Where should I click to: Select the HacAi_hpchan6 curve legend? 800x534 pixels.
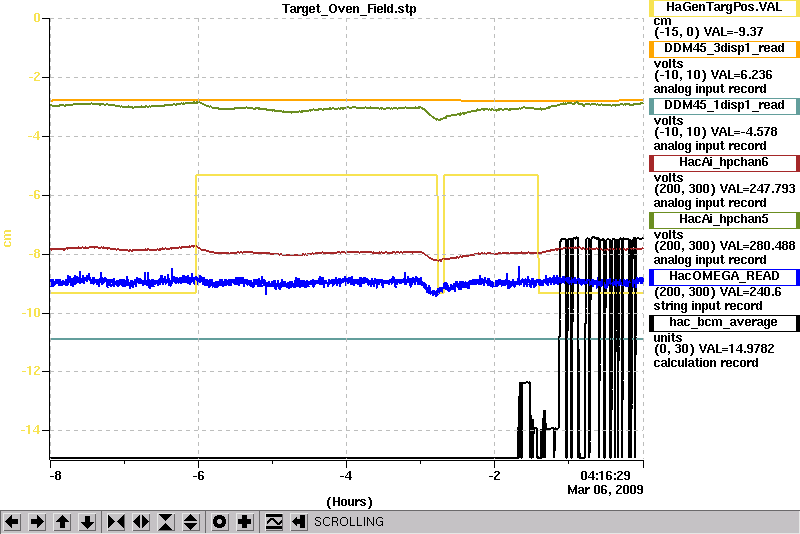pos(724,163)
